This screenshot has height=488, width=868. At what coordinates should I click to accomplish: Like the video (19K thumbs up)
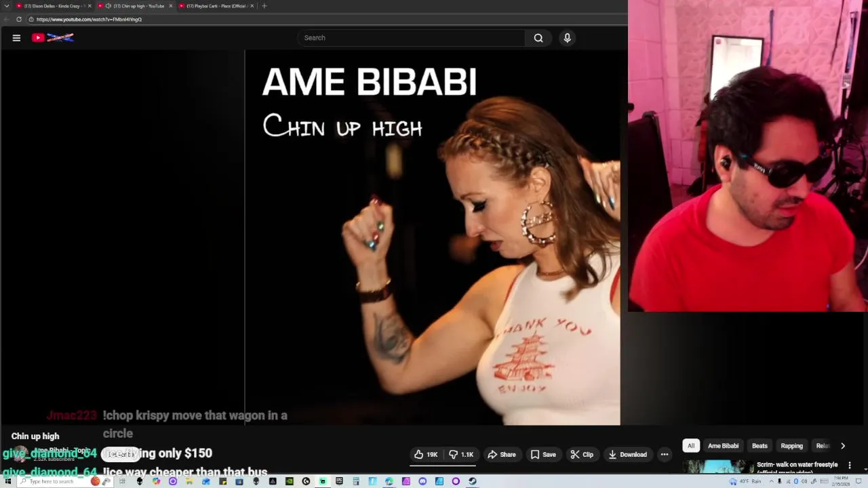[x=426, y=455]
